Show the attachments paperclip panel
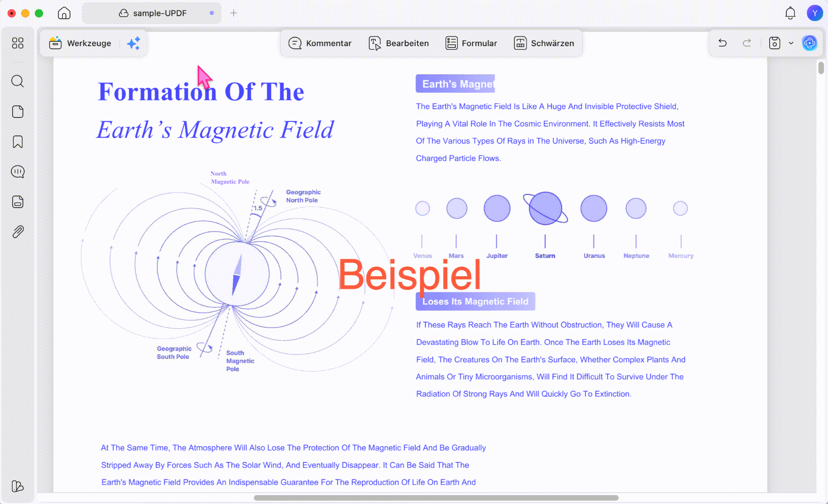This screenshot has height=504, width=828. [17, 232]
